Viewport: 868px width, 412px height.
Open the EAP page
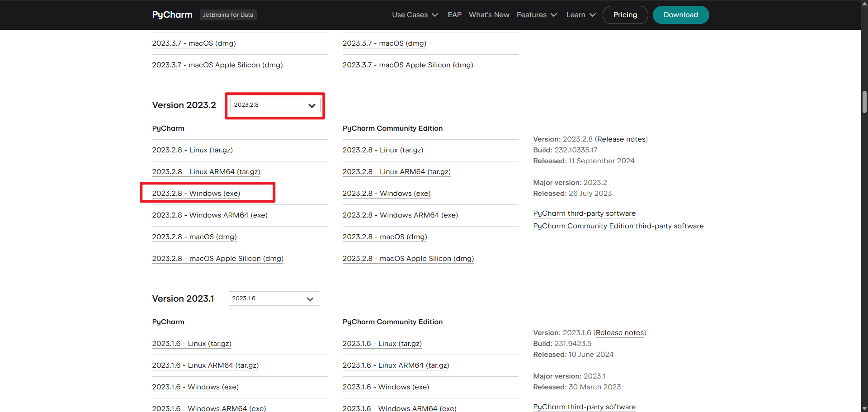coord(454,15)
